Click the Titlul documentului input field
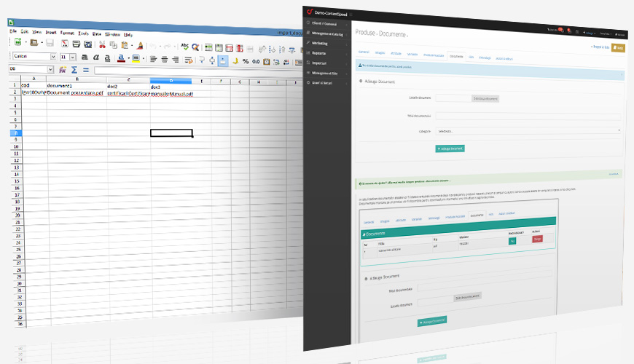Image resolution: width=634 pixels, height=364 pixels. [528, 116]
